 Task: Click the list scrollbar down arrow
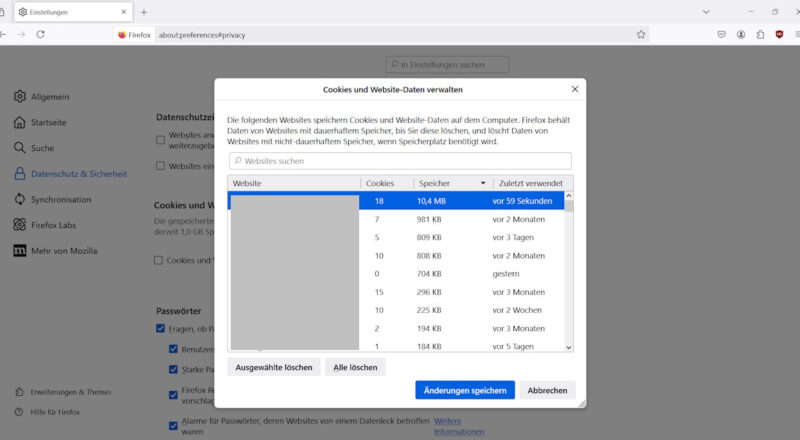tap(569, 347)
